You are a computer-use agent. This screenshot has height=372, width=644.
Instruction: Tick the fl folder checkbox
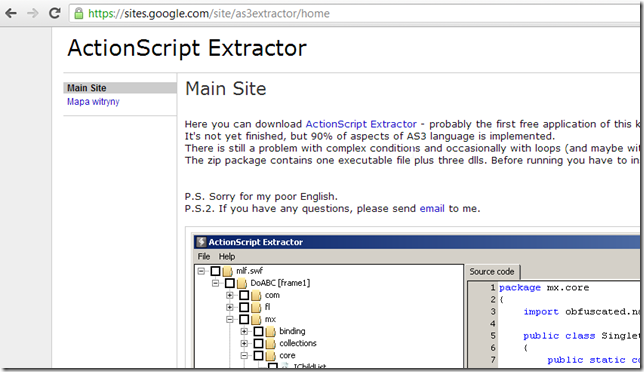[244, 307]
